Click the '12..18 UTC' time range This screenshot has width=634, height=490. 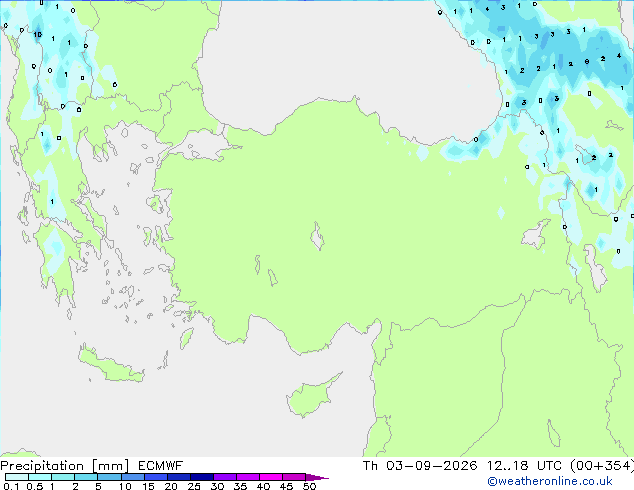tap(524, 466)
